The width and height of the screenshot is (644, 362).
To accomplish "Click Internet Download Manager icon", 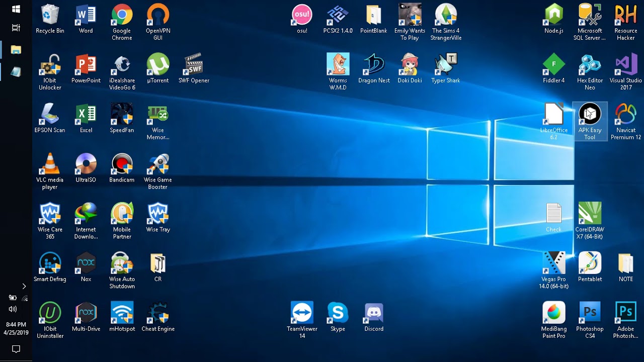I will (86, 222).
